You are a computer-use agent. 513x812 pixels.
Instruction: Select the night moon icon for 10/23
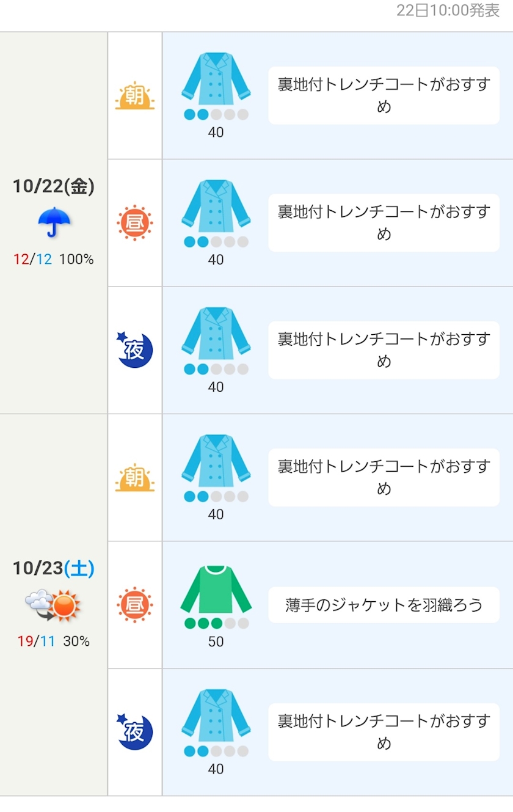(135, 733)
